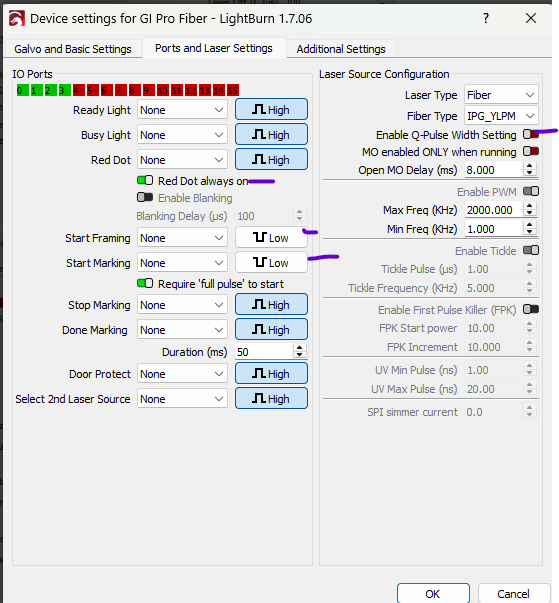Image resolution: width=559 pixels, height=603 pixels.
Task: Toggle Red Dot always on switch
Action: (145, 180)
